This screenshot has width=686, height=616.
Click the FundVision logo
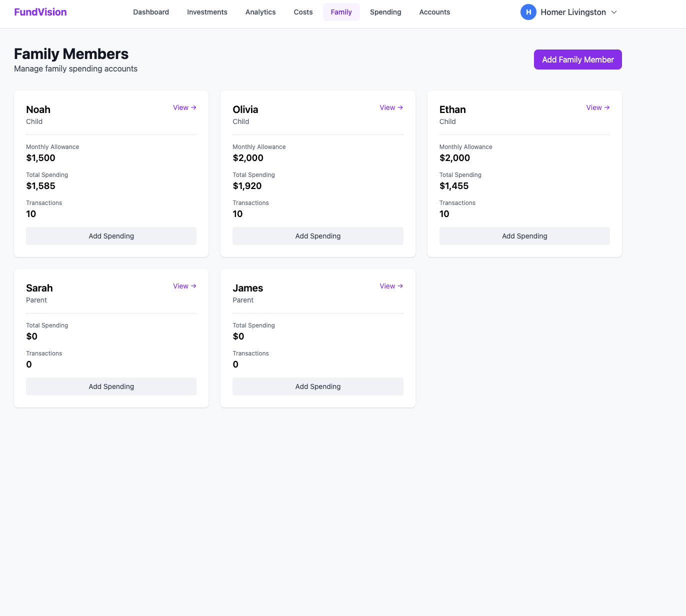coord(40,12)
